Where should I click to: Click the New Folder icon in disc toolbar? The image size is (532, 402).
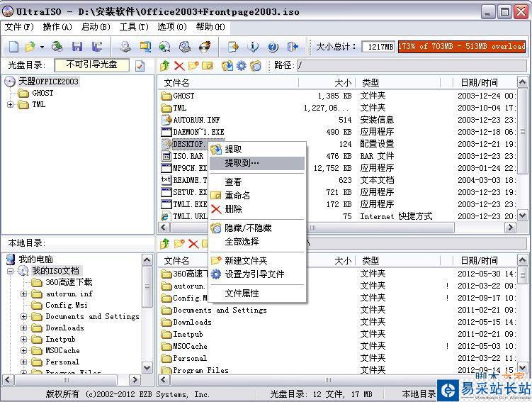coord(193,65)
